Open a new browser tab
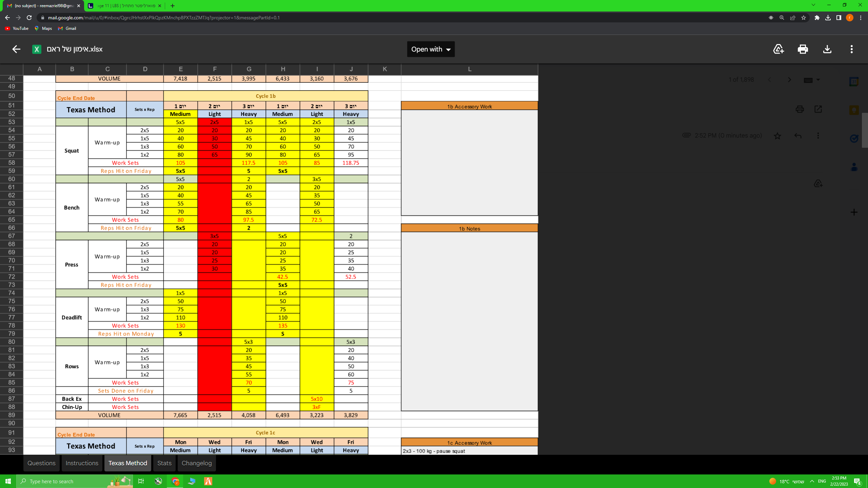The height and width of the screenshot is (488, 868). pyautogui.click(x=173, y=6)
